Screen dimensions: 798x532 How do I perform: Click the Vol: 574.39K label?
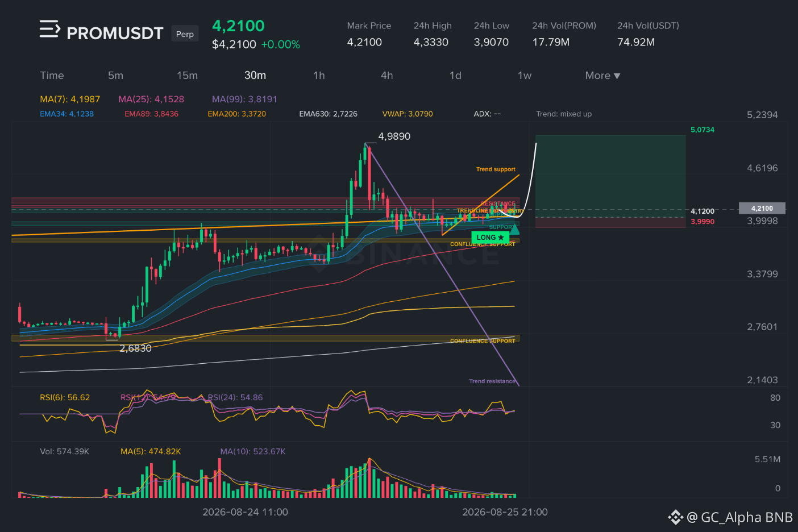pyautogui.click(x=64, y=451)
